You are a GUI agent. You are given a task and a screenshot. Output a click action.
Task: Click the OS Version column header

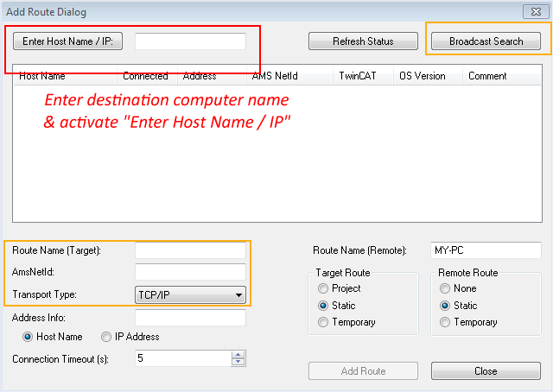click(x=423, y=76)
